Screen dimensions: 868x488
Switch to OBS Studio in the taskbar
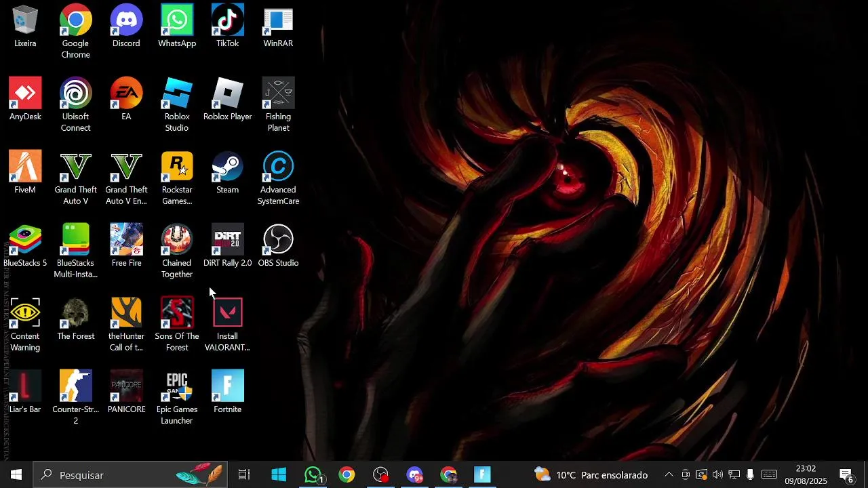(381, 474)
